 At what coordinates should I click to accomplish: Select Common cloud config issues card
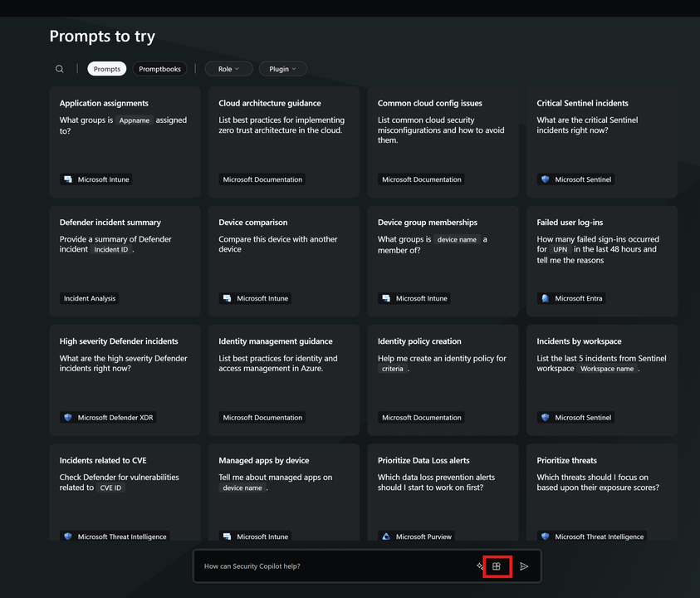coord(443,142)
